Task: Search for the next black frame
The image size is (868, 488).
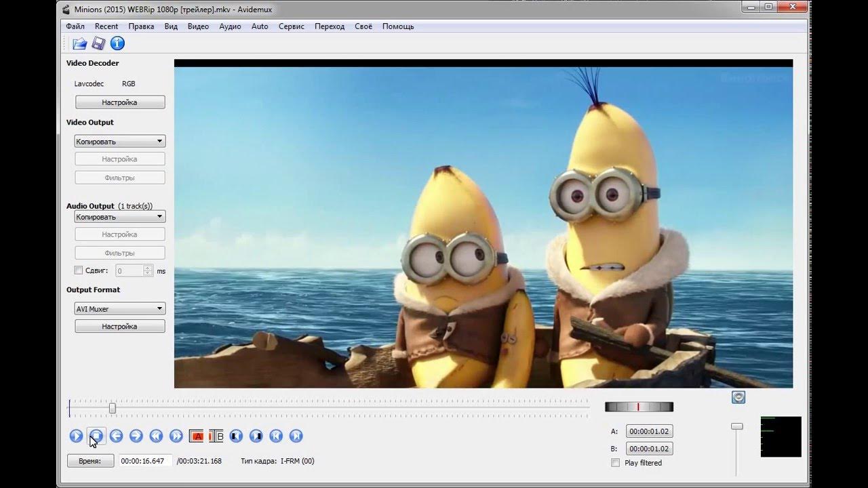Action: [256, 436]
